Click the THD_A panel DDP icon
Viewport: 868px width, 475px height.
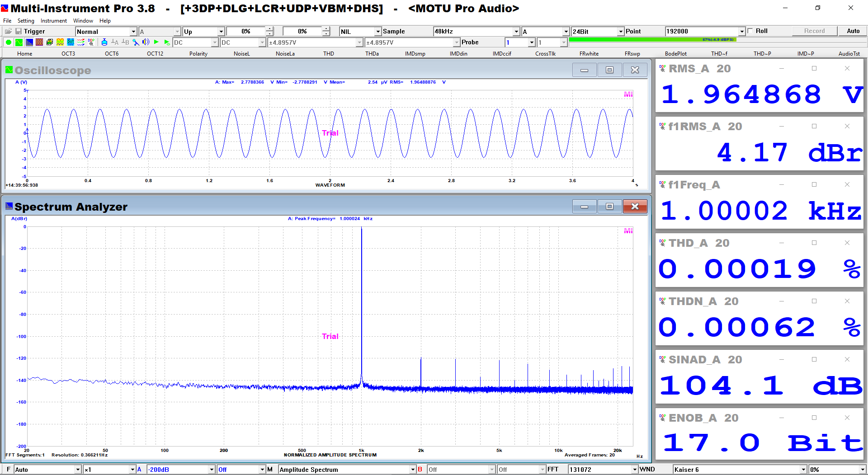662,243
